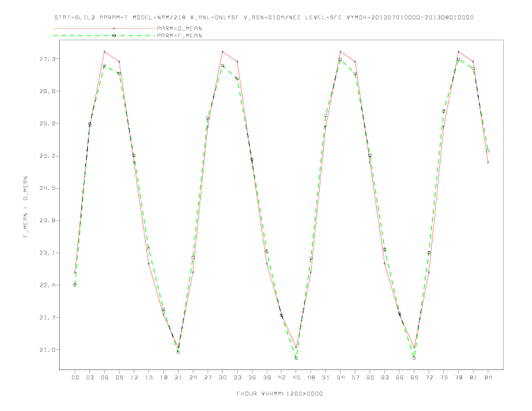This screenshot has height=411, width=532.
Task: Click the 63 forecast hour tick label
Action: pyautogui.click(x=385, y=377)
